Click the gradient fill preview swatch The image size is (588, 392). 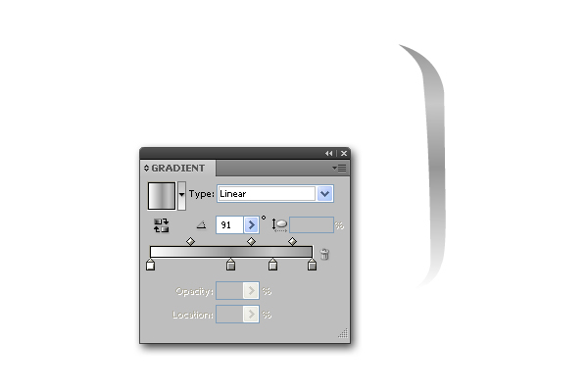tap(162, 196)
